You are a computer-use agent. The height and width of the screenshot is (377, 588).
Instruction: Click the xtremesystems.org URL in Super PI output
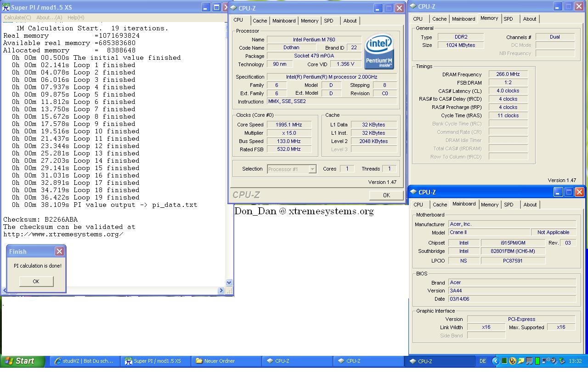(63, 234)
